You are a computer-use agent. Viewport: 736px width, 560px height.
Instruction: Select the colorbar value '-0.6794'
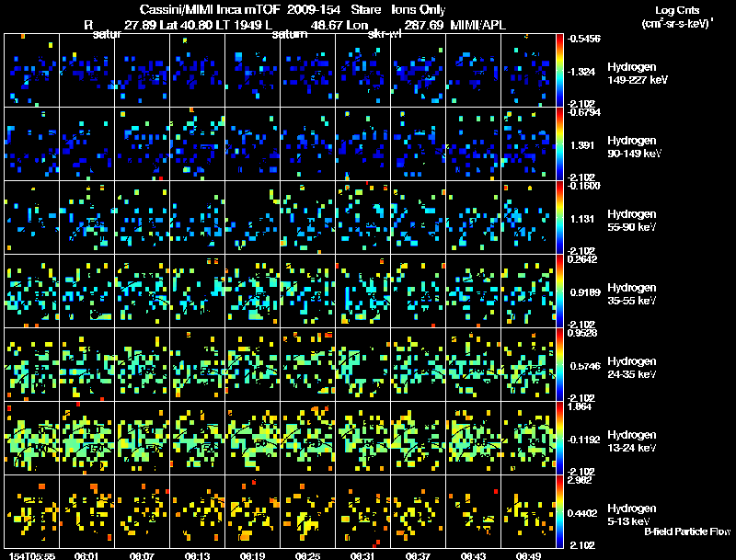pyautogui.click(x=584, y=112)
